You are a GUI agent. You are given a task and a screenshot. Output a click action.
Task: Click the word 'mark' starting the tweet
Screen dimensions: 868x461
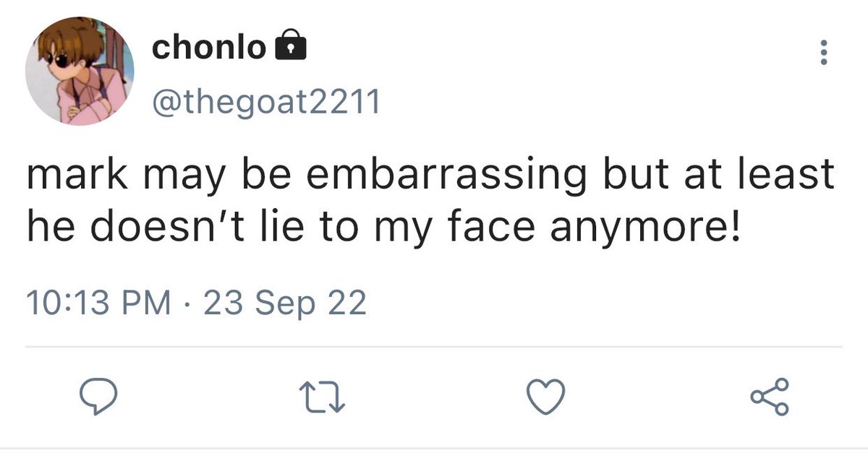pos(67,176)
